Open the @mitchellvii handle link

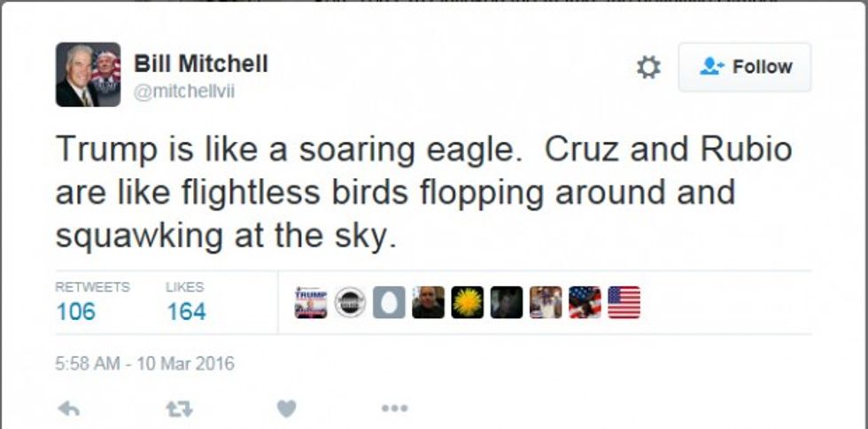point(184,91)
